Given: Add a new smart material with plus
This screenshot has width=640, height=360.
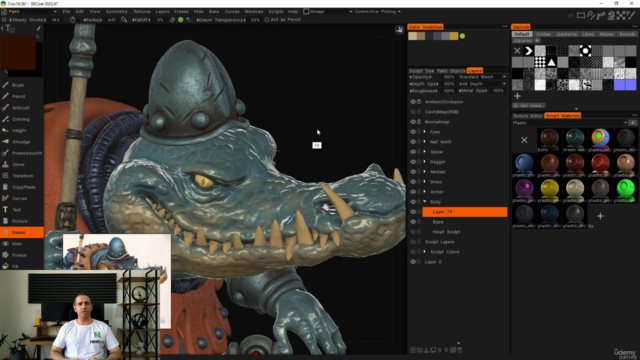Looking at the screenshot, I should coord(600,216).
